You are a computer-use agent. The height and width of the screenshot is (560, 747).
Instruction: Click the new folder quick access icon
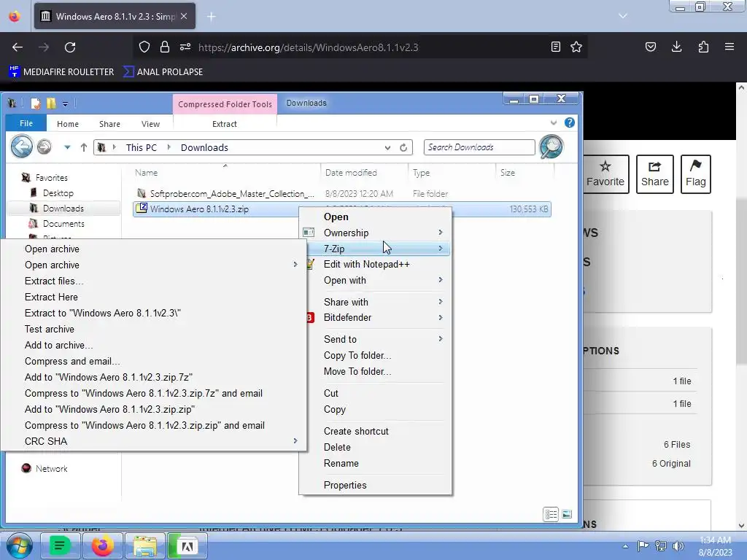pos(51,104)
